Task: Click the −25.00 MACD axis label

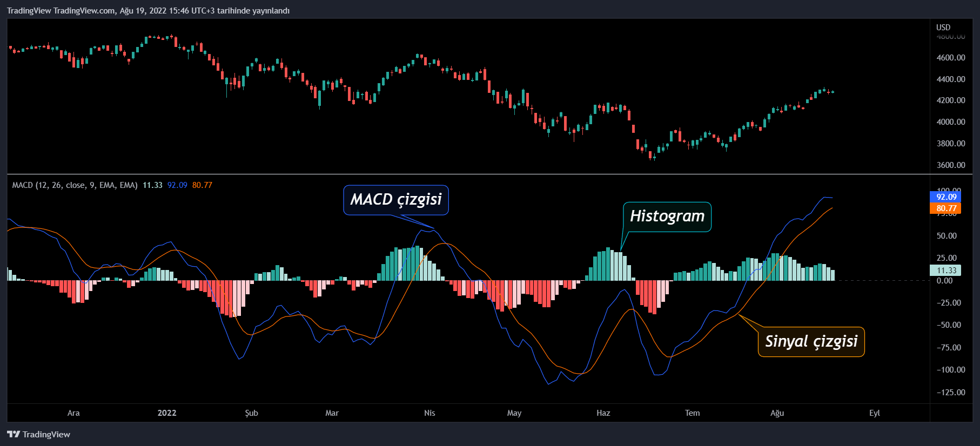Action: click(949, 303)
